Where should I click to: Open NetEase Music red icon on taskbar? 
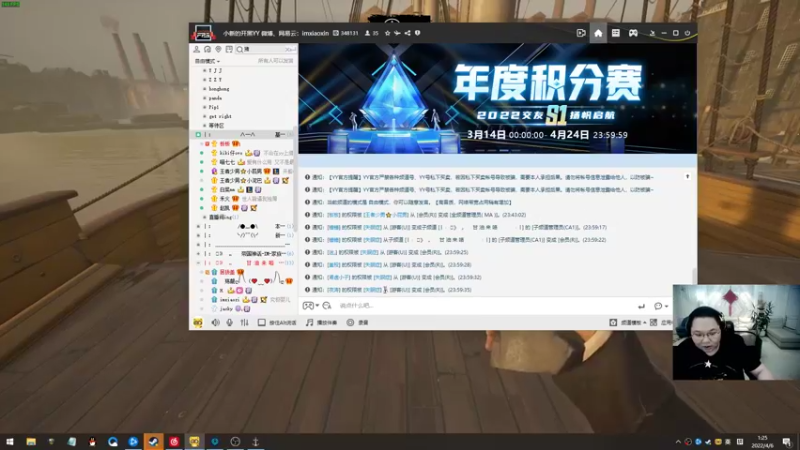[x=174, y=442]
